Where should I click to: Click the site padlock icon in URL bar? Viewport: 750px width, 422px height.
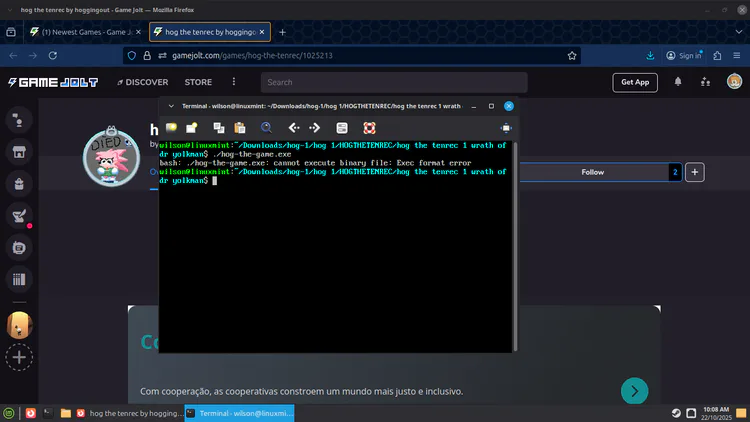tap(147, 56)
